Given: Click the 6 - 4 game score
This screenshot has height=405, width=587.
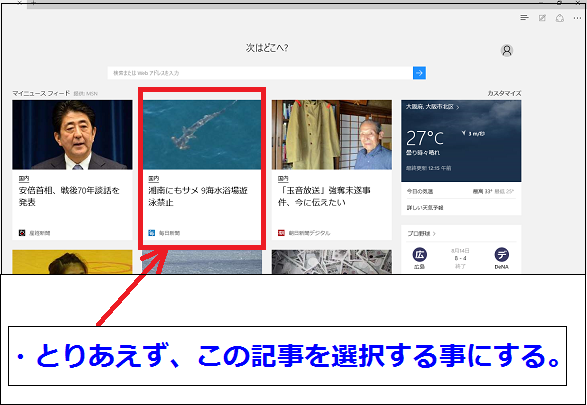Looking at the screenshot, I should (460, 258).
